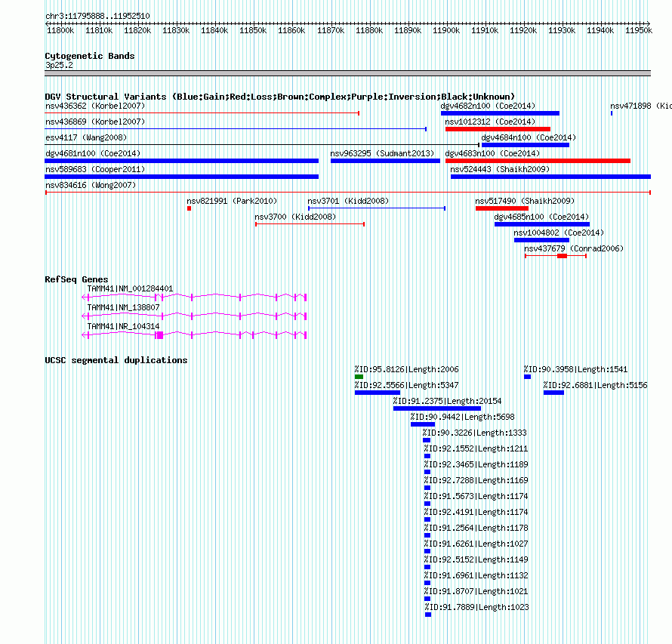
Task: Select the TAMM41|NM_138807 transcript label
Action: point(123,307)
